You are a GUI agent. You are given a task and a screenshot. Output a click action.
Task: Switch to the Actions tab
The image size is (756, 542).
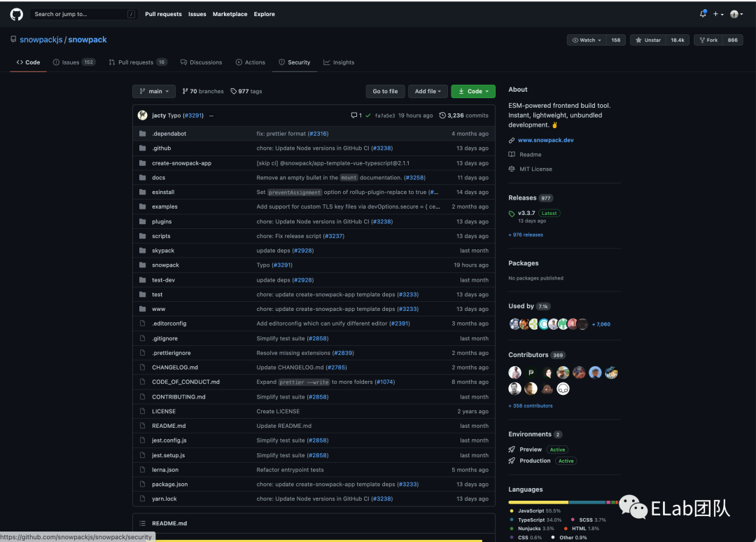tap(250, 62)
